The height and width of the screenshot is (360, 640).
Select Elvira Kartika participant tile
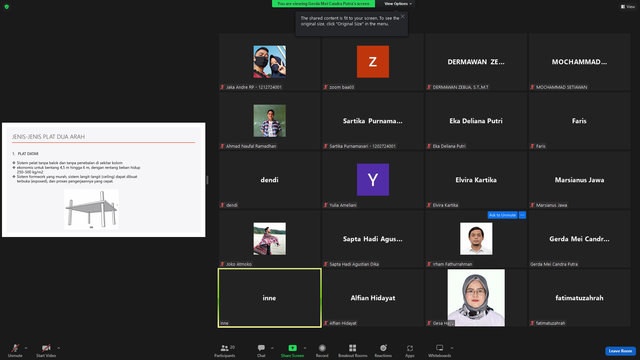tap(476, 180)
